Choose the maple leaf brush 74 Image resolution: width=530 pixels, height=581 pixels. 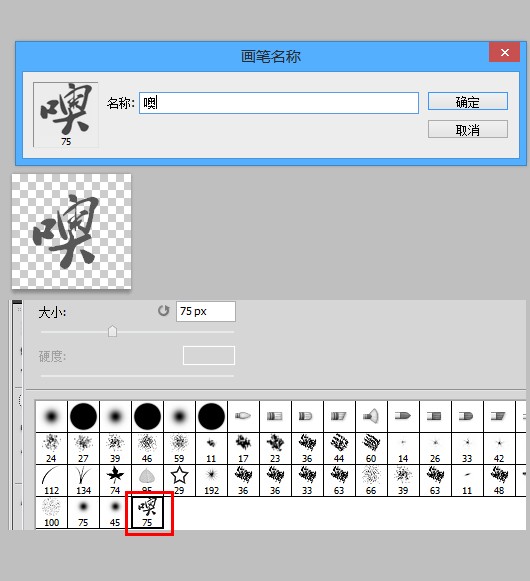(115, 481)
